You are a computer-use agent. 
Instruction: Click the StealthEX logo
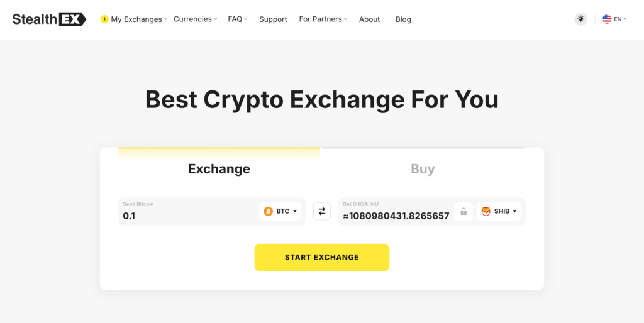pyautogui.click(x=49, y=19)
